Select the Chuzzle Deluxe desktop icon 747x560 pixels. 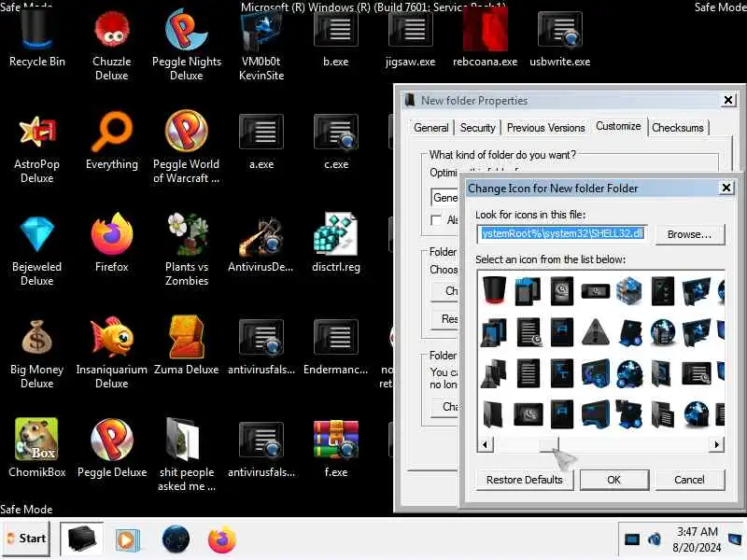coord(111,45)
